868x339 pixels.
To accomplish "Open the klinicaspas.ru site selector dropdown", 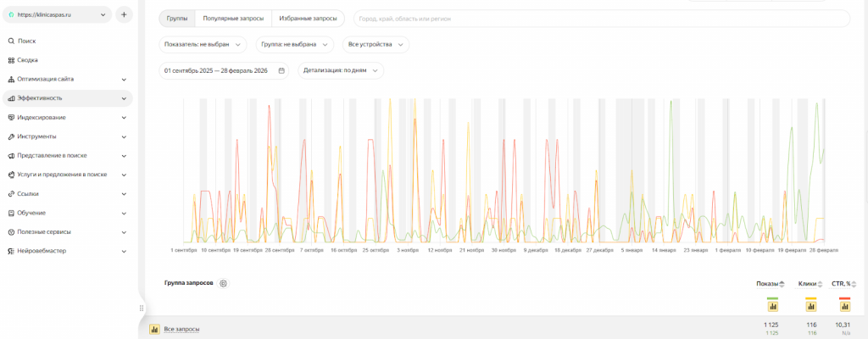I will 58,15.
